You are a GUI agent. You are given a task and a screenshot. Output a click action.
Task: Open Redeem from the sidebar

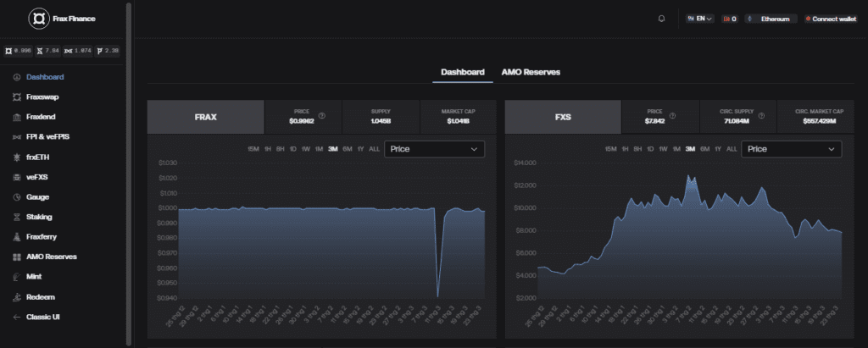41,297
